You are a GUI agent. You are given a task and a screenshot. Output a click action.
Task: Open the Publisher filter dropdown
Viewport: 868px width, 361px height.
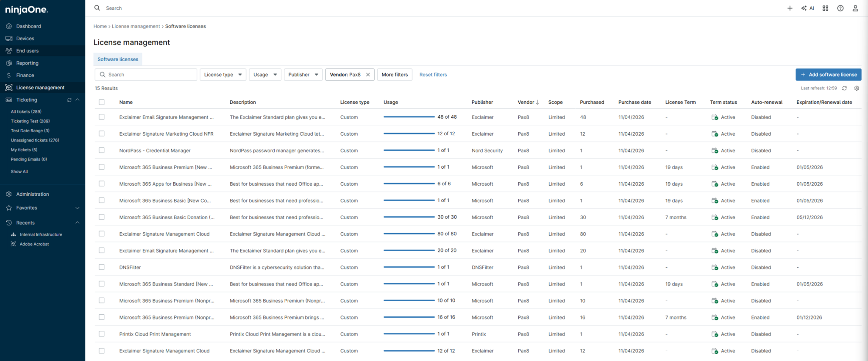pos(303,75)
